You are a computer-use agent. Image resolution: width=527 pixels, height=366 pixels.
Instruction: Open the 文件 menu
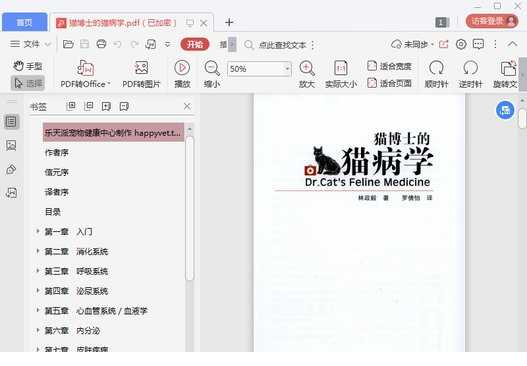(x=25, y=44)
